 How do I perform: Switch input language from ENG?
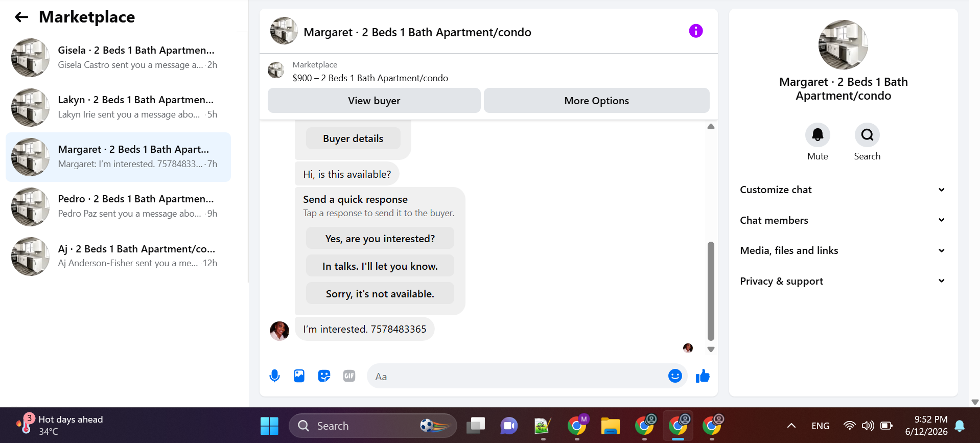(x=820, y=426)
